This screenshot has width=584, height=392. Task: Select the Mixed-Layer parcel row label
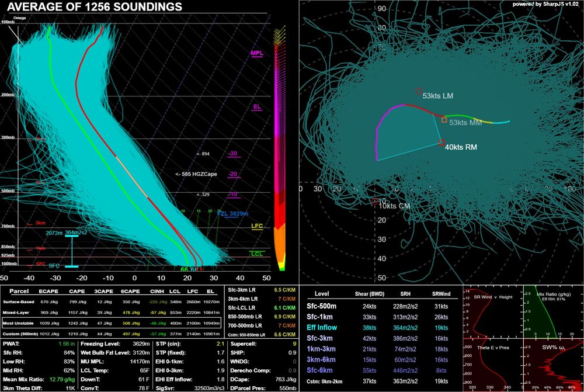16,313
